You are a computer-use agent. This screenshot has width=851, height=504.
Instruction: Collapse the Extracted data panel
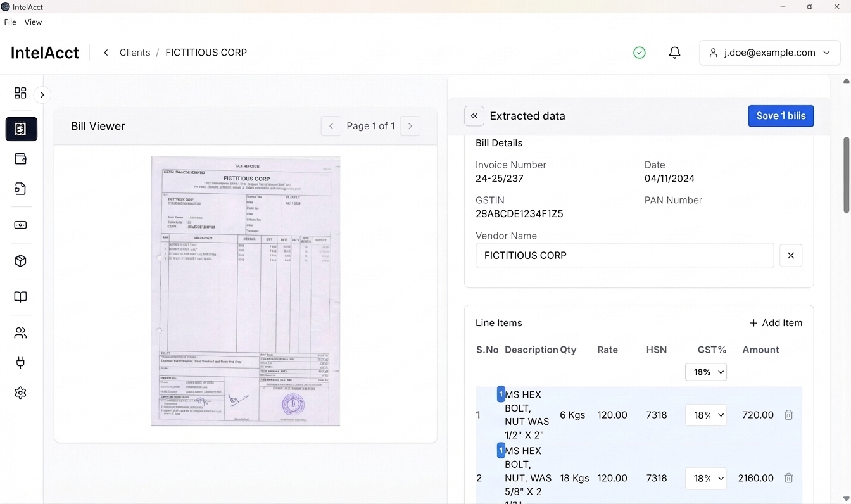coord(474,117)
